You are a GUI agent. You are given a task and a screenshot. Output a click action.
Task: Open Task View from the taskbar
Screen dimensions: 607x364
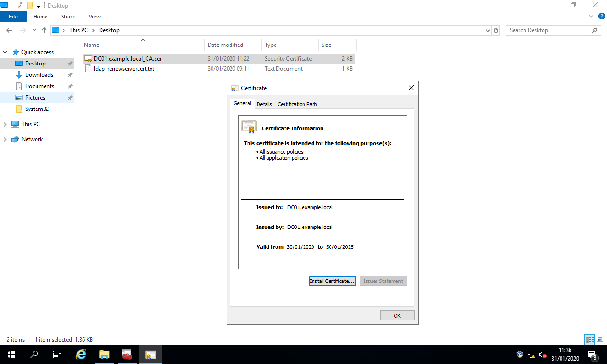56,354
